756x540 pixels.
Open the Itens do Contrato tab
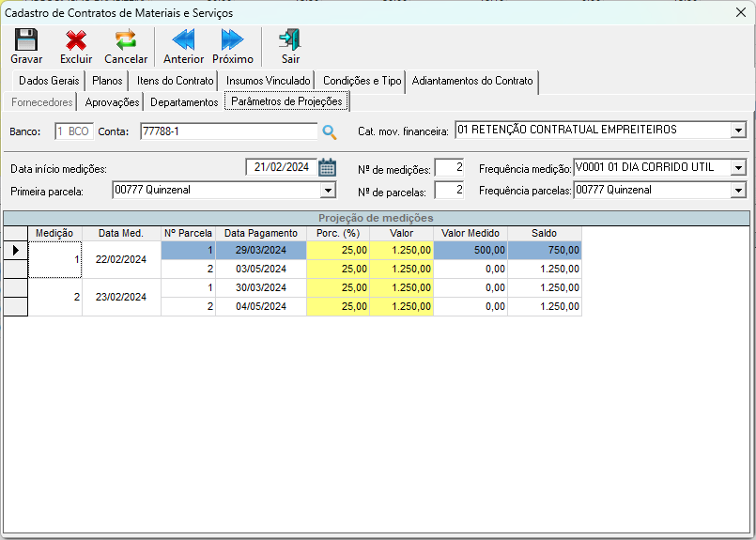pos(175,81)
